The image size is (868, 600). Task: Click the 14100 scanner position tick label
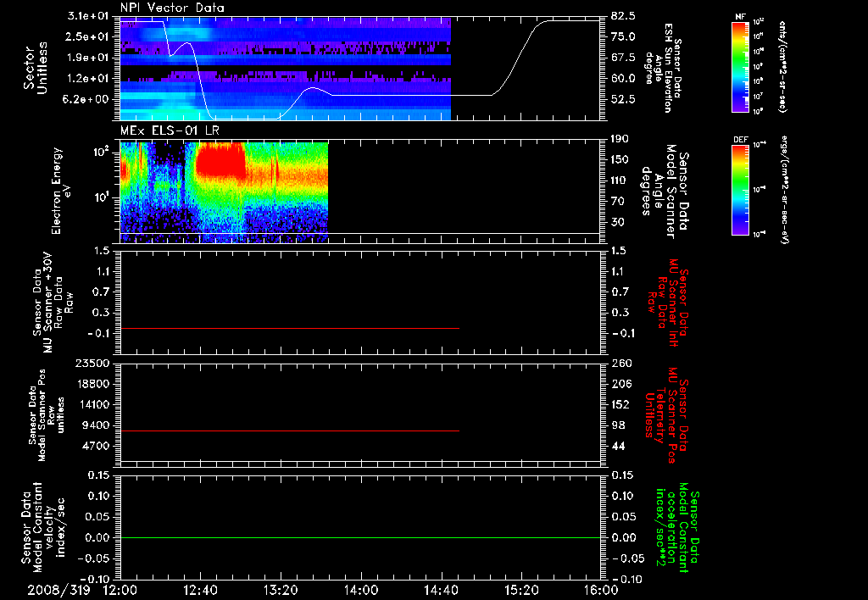pos(93,404)
